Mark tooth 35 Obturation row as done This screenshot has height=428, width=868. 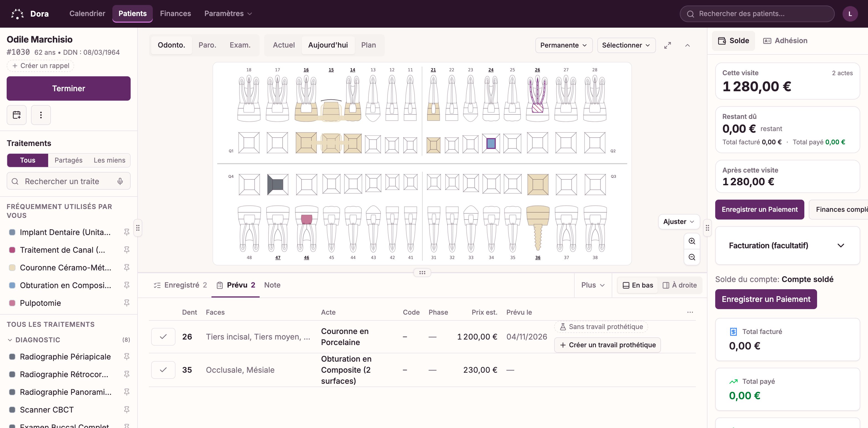click(163, 370)
